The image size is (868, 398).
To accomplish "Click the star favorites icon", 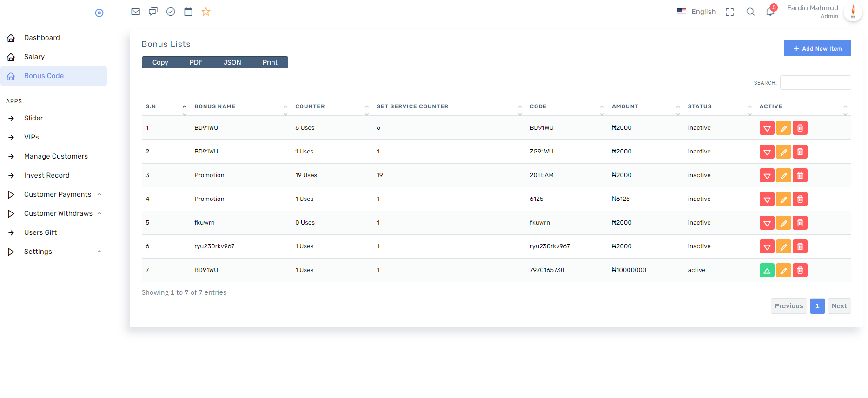I will (206, 12).
